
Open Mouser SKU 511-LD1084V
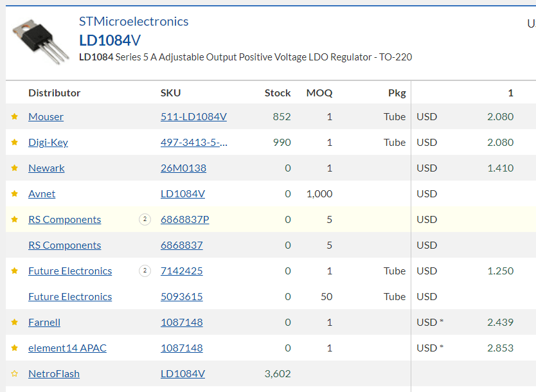click(x=194, y=116)
